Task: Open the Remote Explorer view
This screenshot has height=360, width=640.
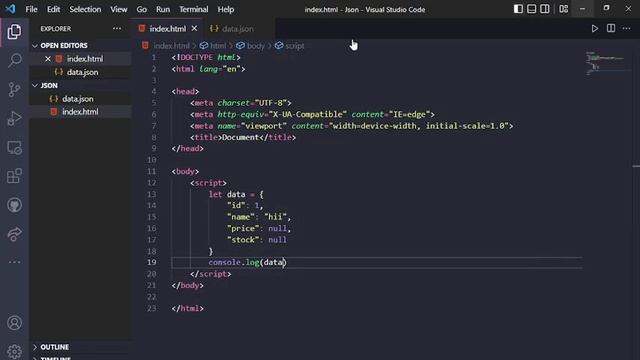Action: (x=14, y=147)
